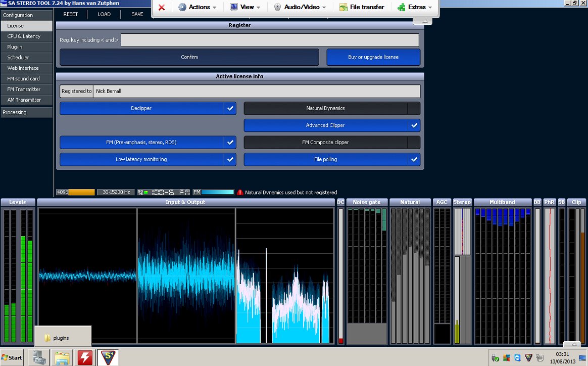Open FM Transmitter settings
This screenshot has height=366, width=588.
(x=27, y=89)
